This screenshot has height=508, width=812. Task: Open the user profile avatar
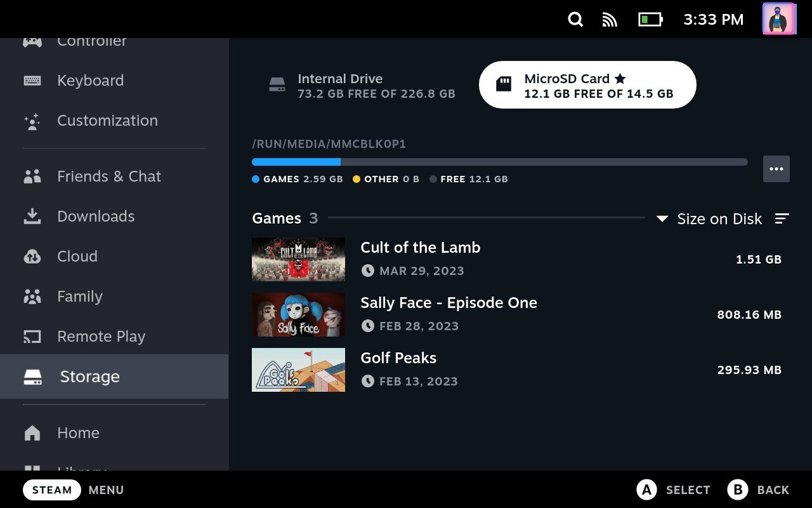(779, 19)
